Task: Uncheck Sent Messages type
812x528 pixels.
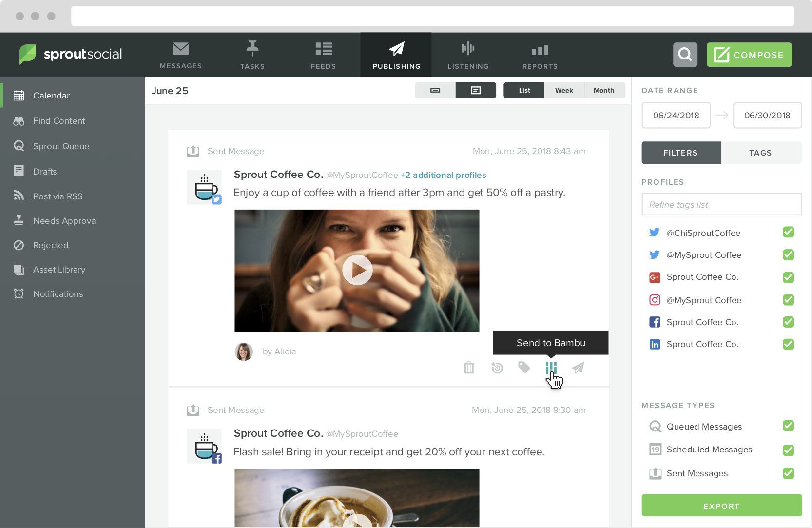Action: pyautogui.click(x=788, y=473)
